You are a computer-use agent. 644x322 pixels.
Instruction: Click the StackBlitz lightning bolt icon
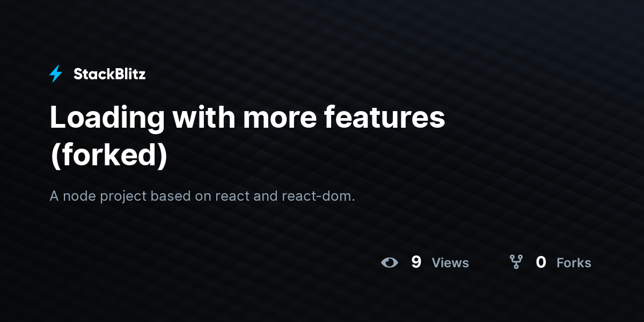click(x=56, y=74)
